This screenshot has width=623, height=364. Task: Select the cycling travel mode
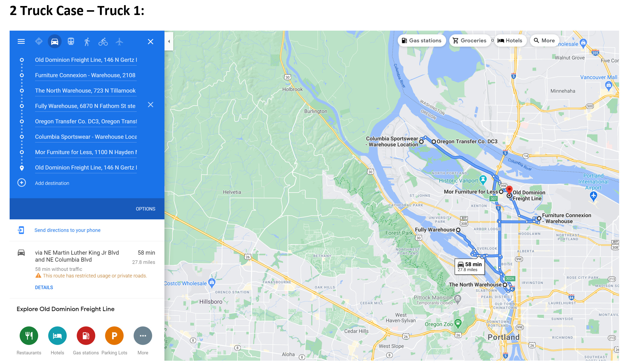click(103, 42)
